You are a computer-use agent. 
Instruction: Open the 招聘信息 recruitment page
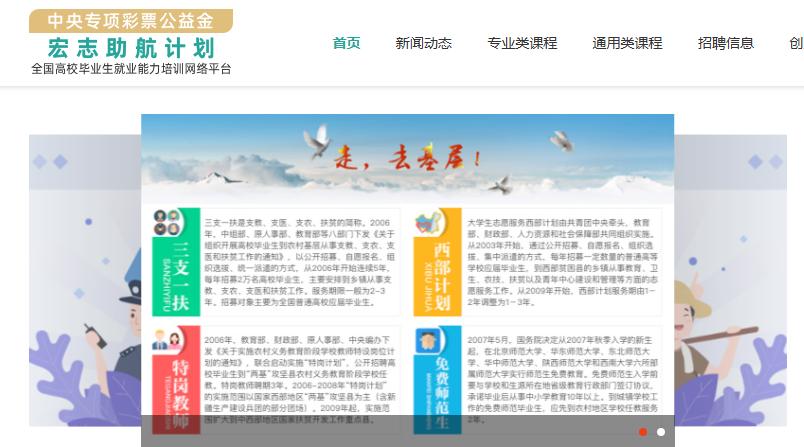click(725, 43)
